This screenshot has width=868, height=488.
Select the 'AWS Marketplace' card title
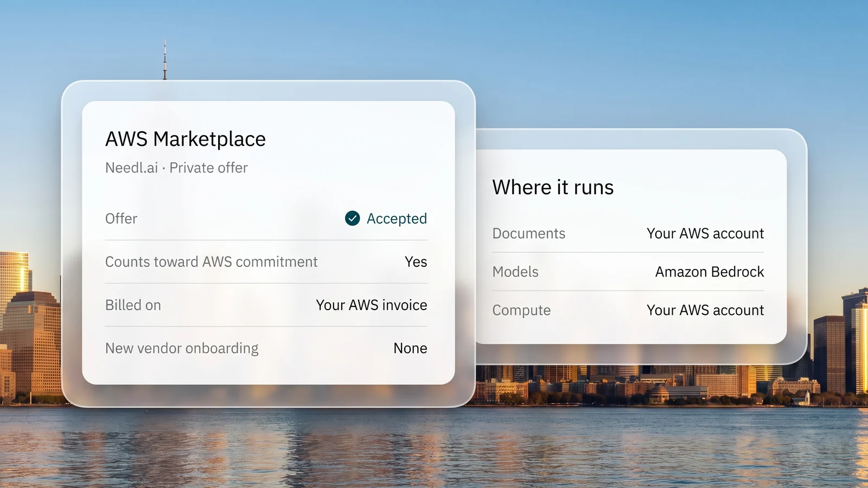tap(186, 139)
